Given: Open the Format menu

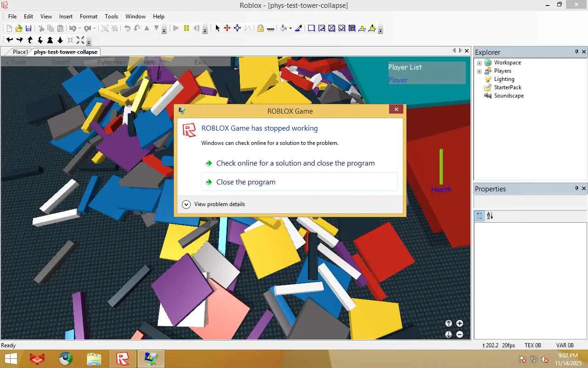Looking at the screenshot, I should (x=89, y=16).
